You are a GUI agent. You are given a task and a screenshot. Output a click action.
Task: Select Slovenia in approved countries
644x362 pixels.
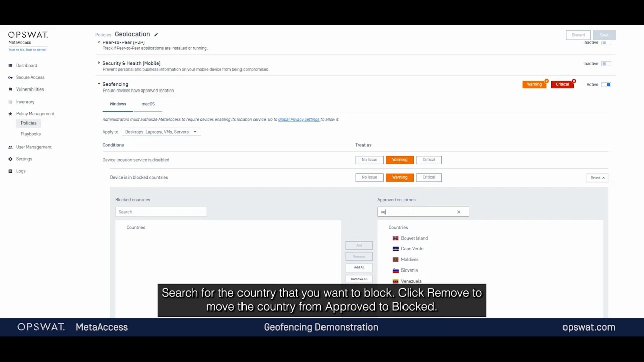[x=409, y=270]
